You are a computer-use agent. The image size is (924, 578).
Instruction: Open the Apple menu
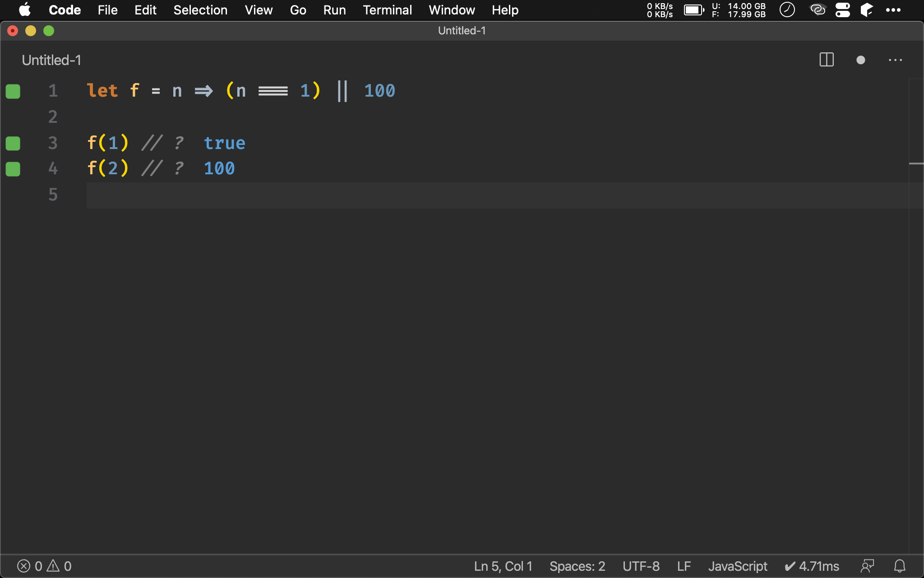[x=25, y=9]
